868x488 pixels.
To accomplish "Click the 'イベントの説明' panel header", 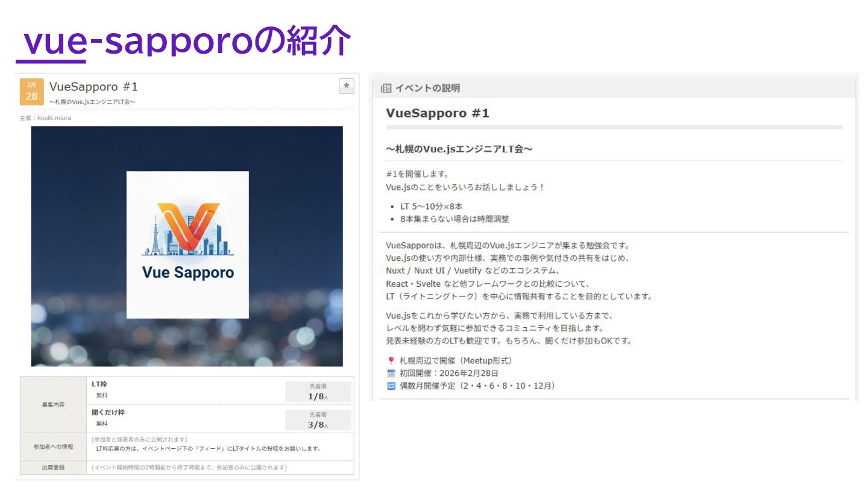I will [614, 88].
